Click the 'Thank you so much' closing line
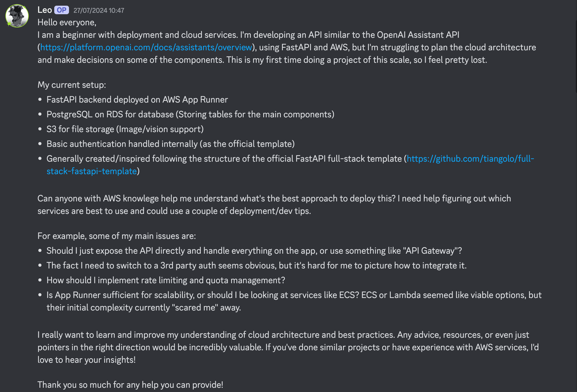The width and height of the screenshot is (577, 392). pos(130,385)
